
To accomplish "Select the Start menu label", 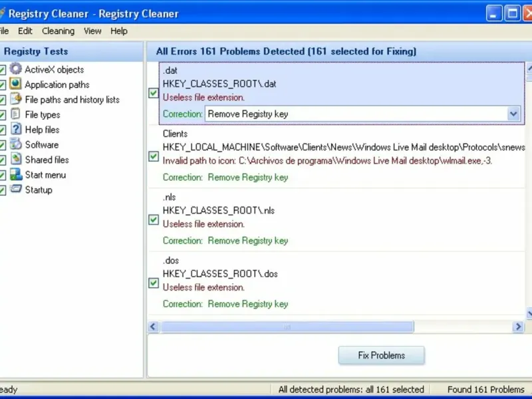I will 45,175.
